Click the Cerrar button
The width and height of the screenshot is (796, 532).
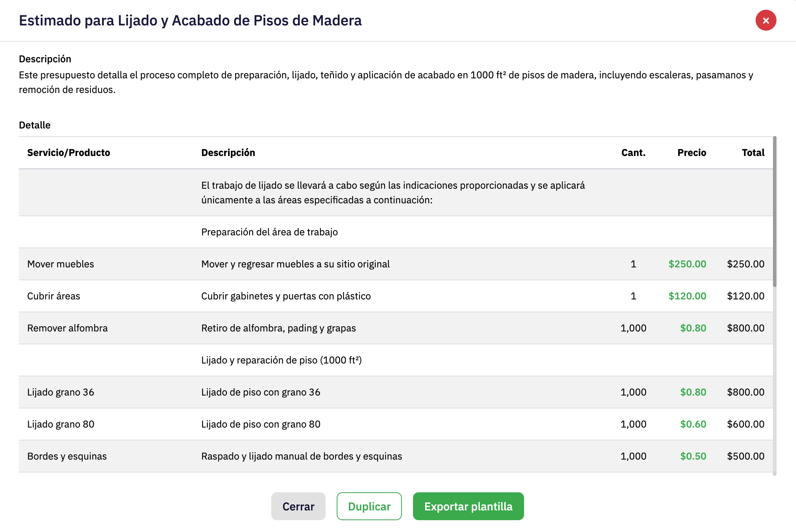tap(298, 506)
